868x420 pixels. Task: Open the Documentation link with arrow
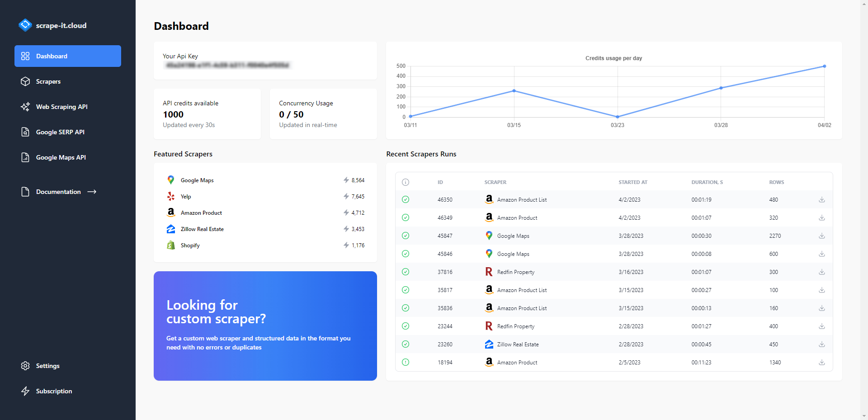coord(66,192)
